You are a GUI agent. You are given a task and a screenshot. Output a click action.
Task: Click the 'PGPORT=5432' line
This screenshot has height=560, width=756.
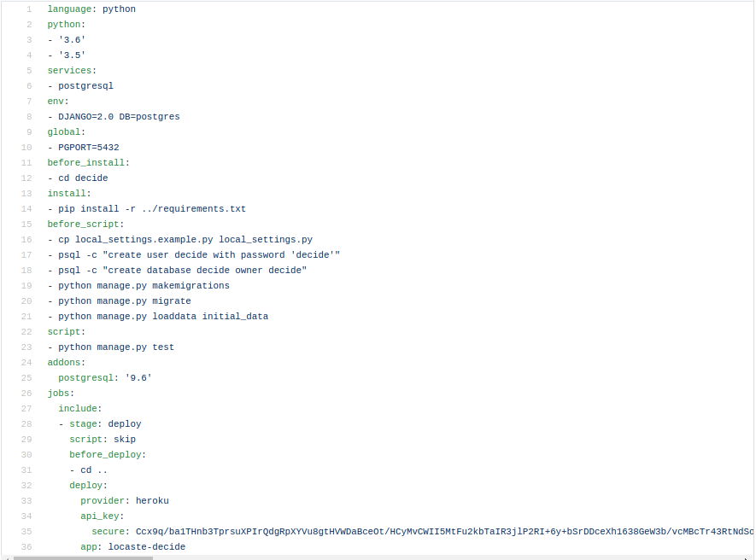point(84,148)
